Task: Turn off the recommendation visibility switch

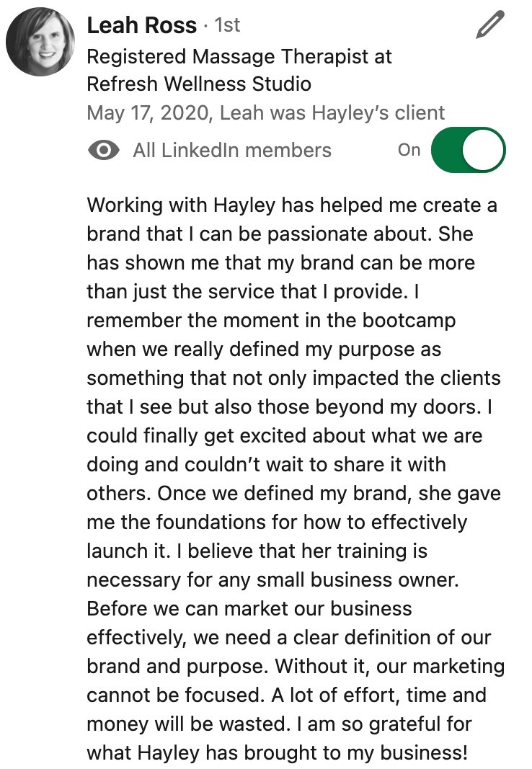Action: (x=469, y=150)
